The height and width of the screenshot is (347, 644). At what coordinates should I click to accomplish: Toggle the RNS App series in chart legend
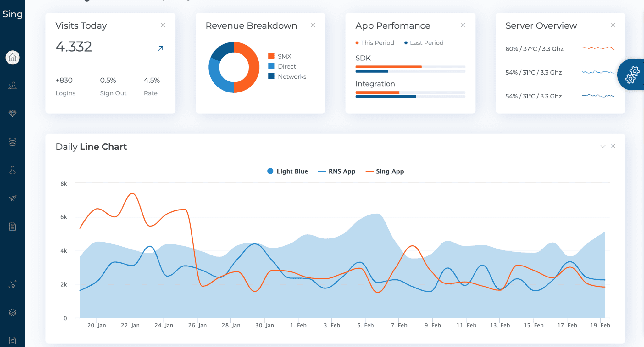[336, 171]
